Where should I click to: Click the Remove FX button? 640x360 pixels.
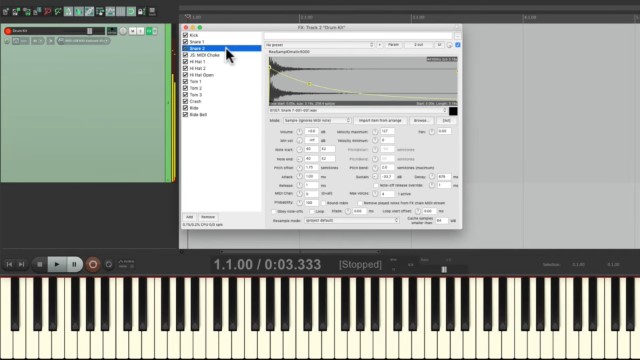point(208,217)
